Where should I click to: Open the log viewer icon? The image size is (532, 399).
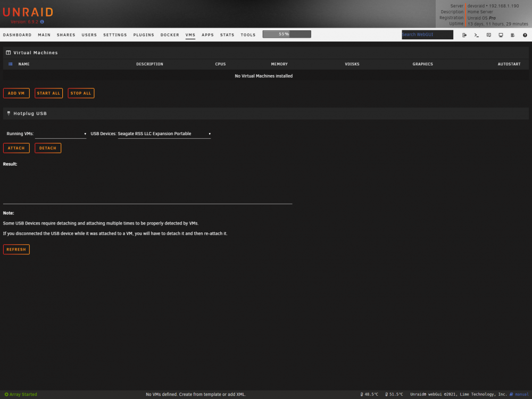513,35
